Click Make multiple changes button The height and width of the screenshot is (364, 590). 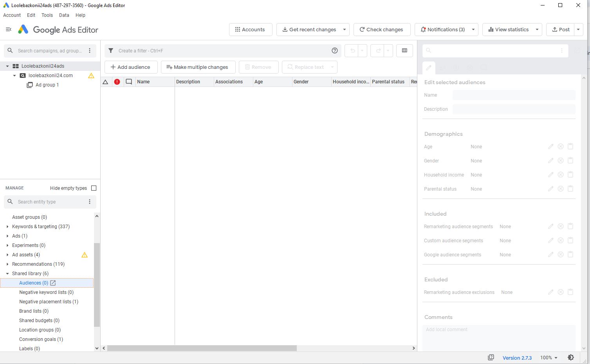[x=198, y=67]
